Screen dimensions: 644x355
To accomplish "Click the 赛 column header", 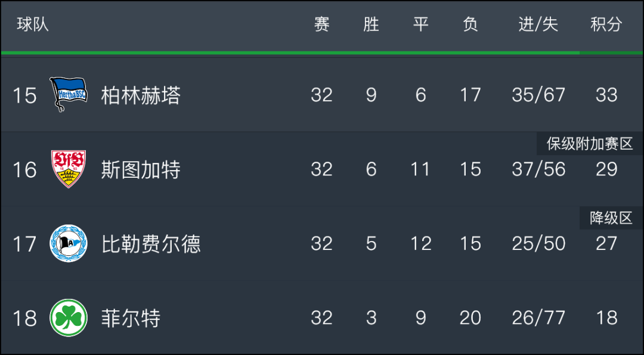I will [321, 24].
